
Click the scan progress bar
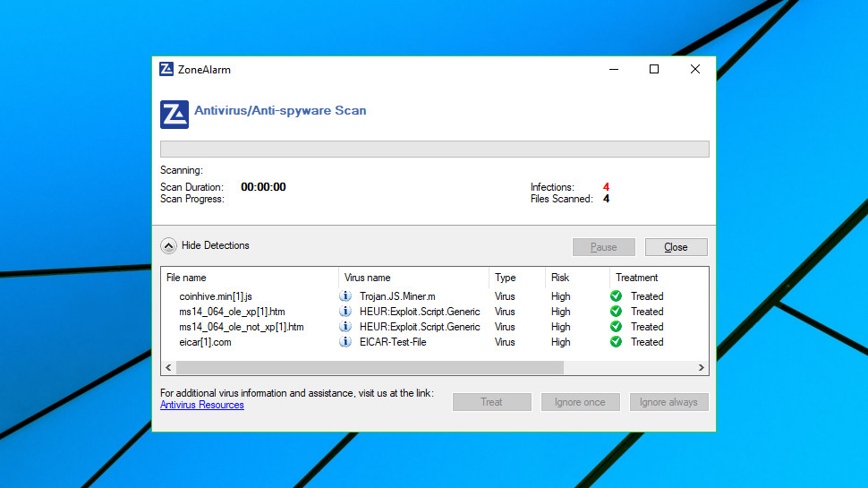[x=435, y=149]
